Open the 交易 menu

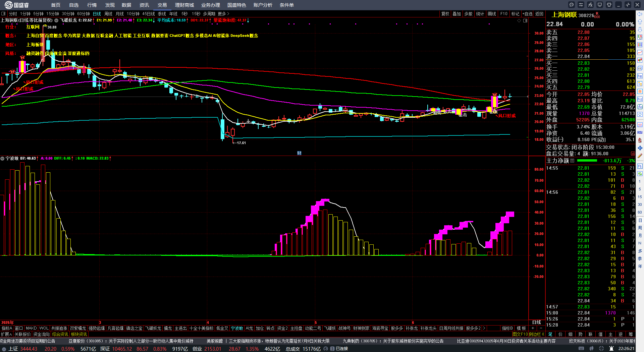[x=162, y=5]
